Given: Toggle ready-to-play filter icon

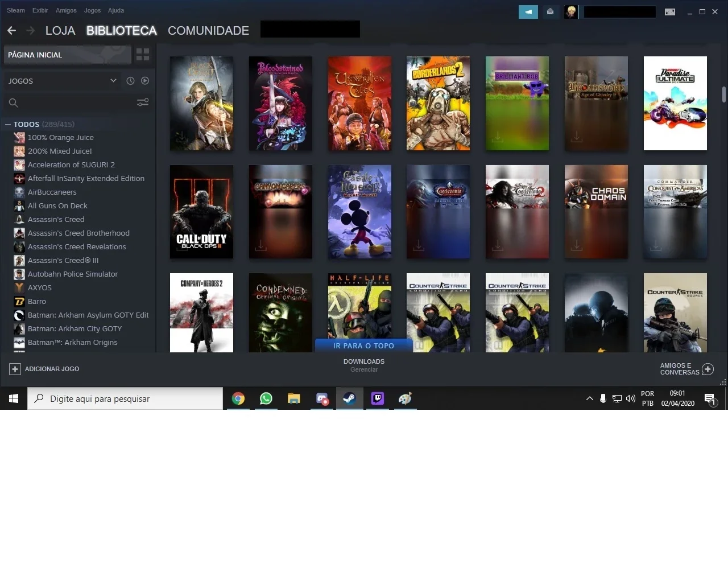Looking at the screenshot, I should coord(145,81).
